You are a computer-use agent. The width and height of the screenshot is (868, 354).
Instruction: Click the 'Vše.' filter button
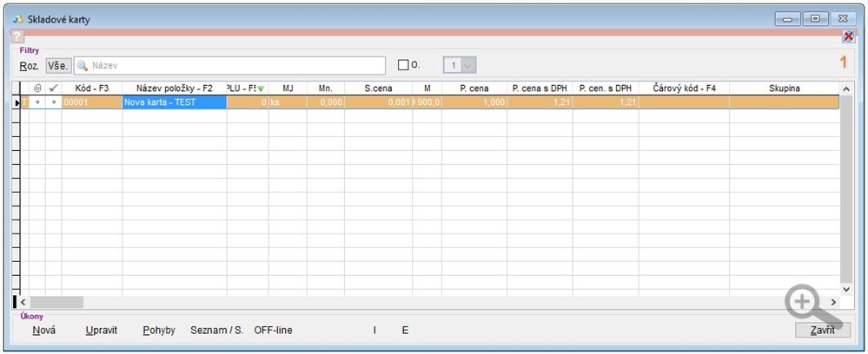pos(57,65)
